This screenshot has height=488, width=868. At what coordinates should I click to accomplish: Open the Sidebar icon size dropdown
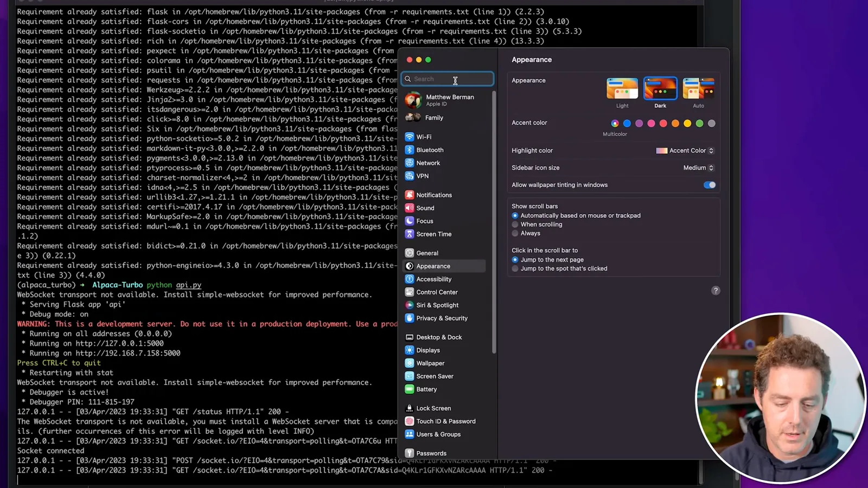tap(699, 168)
